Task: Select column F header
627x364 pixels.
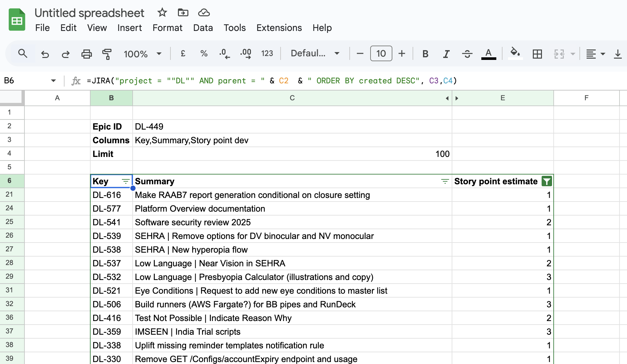Action: click(586, 98)
